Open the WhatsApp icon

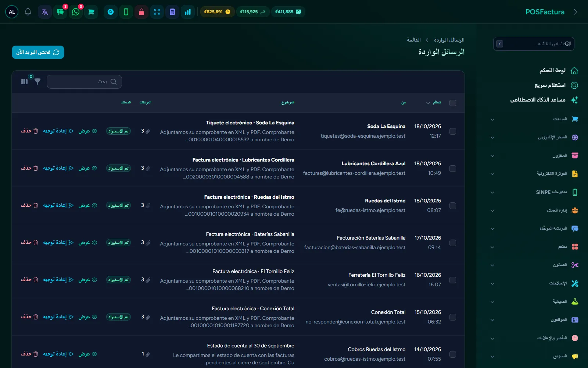pos(76,12)
